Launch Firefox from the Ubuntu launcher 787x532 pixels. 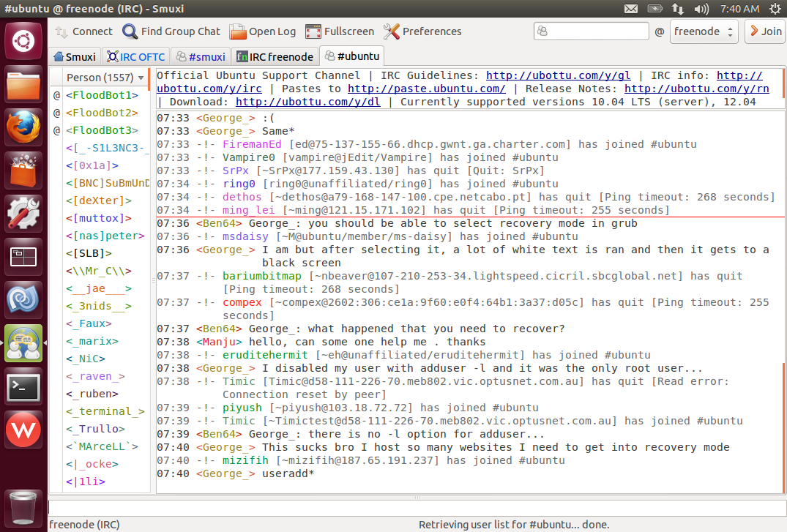click(x=23, y=128)
